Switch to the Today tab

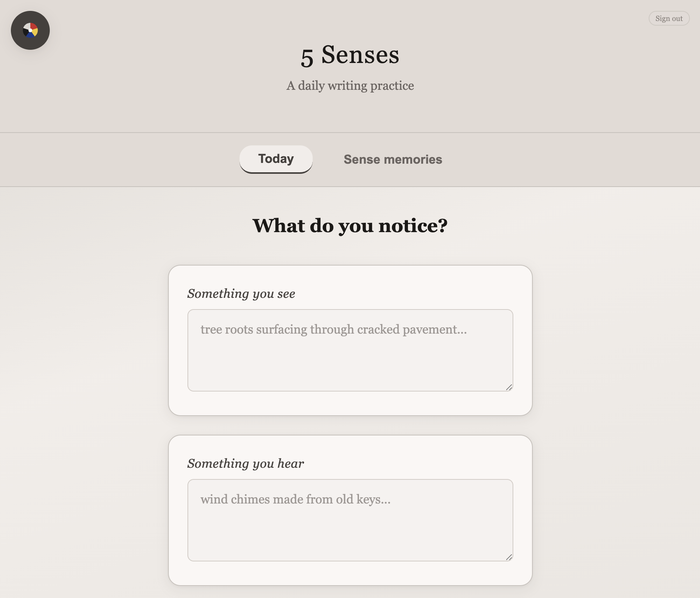coord(276,159)
